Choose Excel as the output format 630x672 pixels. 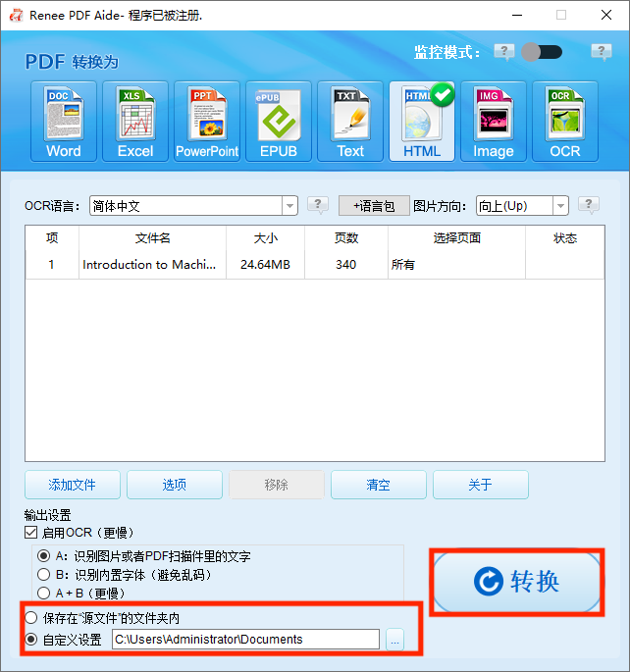tap(135, 122)
